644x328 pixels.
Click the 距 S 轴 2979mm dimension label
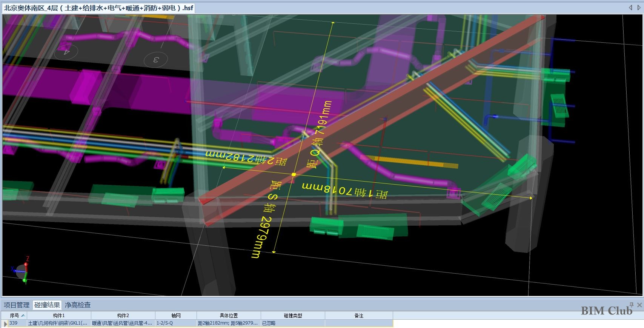point(266,220)
